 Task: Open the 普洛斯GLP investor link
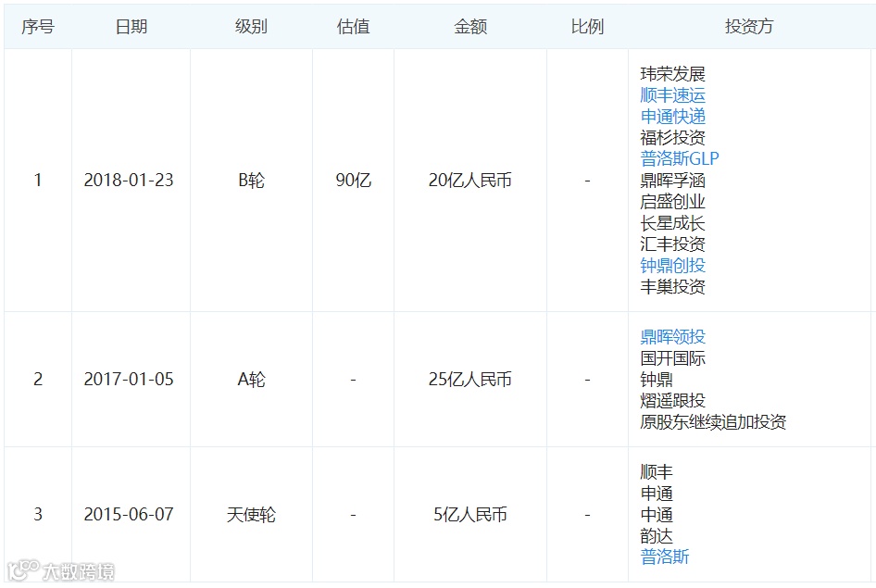pos(680,158)
